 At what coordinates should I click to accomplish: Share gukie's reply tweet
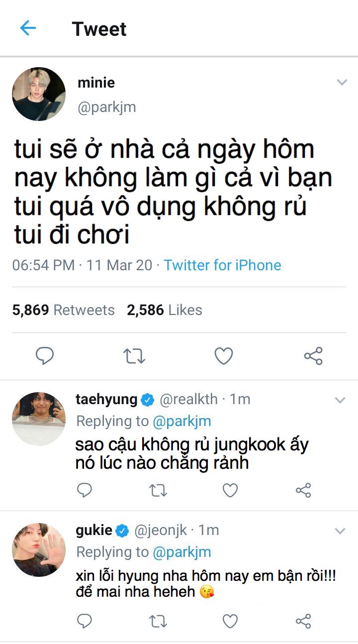pyautogui.click(x=303, y=621)
